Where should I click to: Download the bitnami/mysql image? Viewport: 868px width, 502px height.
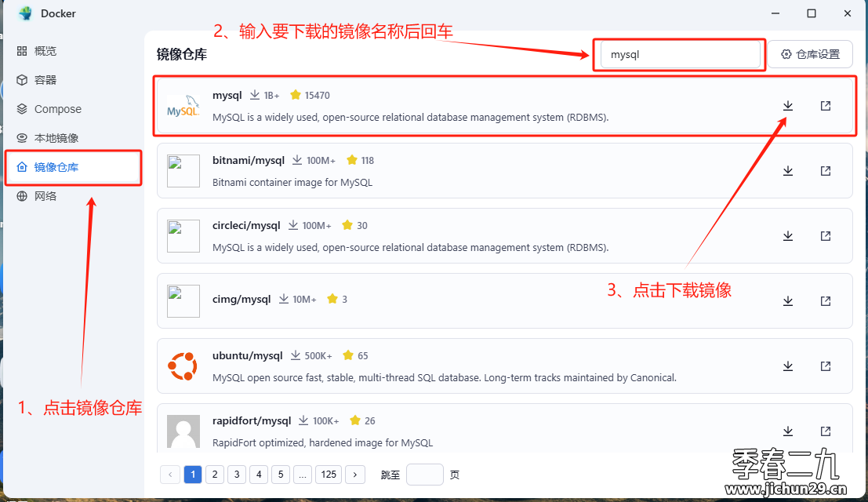click(x=788, y=171)
